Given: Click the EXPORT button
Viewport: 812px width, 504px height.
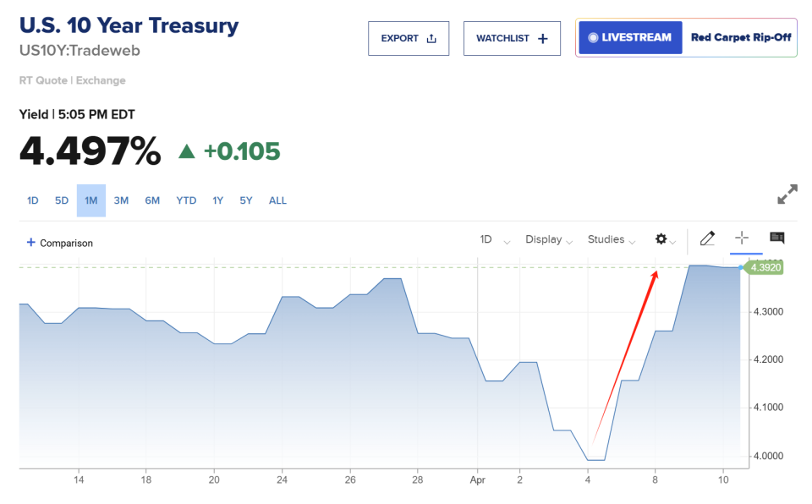Looking at the screenshot, I should coord(409,38).
